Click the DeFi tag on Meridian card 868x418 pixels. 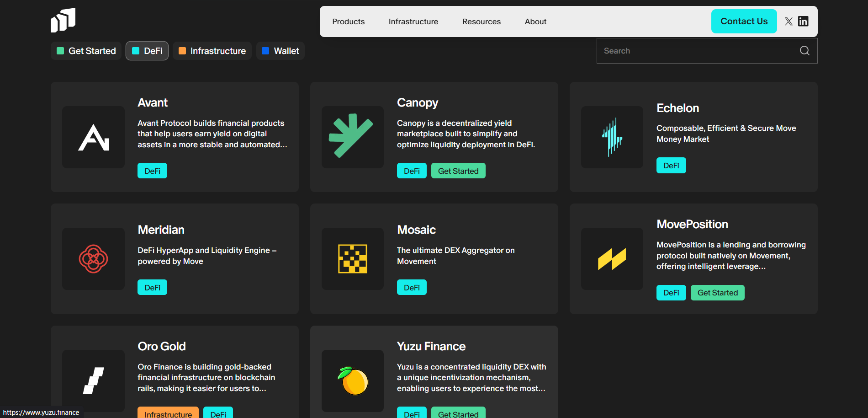[x=153, y=287]
